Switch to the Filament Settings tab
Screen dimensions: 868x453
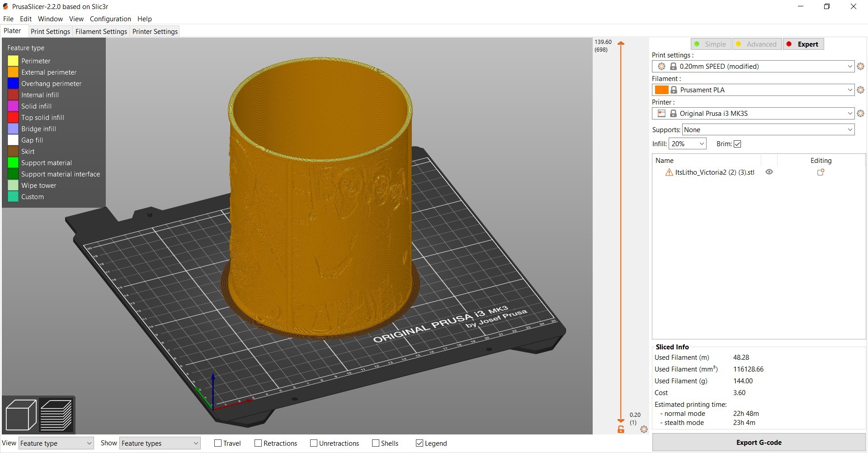[x=101, y=32]
